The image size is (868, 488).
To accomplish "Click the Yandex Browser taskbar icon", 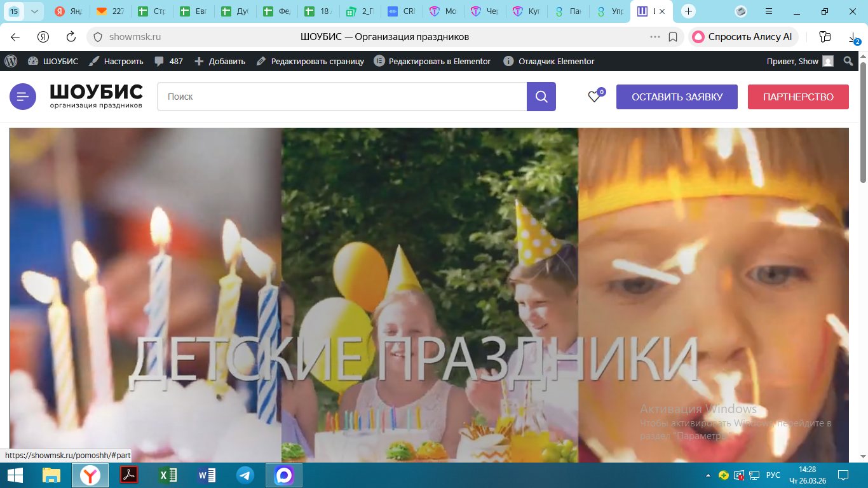I will pyautogui.click(x=90, y=475).
